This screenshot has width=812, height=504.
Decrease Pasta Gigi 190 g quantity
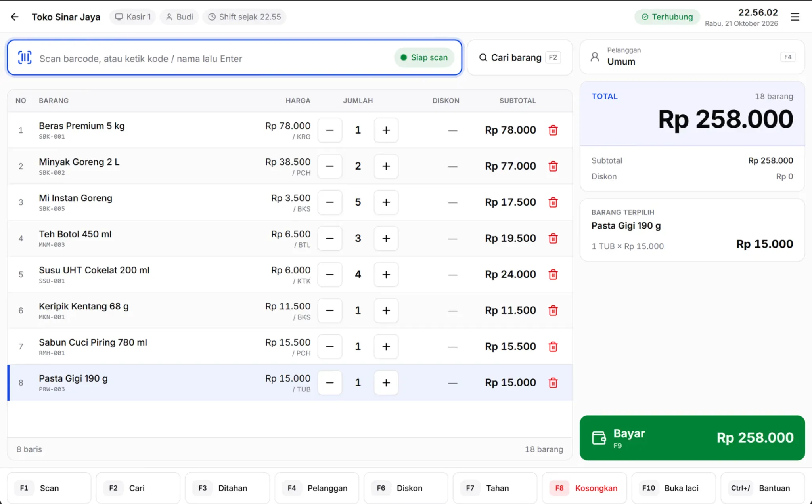point(329,382)
